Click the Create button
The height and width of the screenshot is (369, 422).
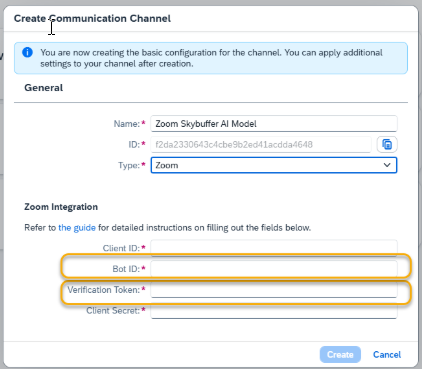pyautogui.click(x=340, y=354)
